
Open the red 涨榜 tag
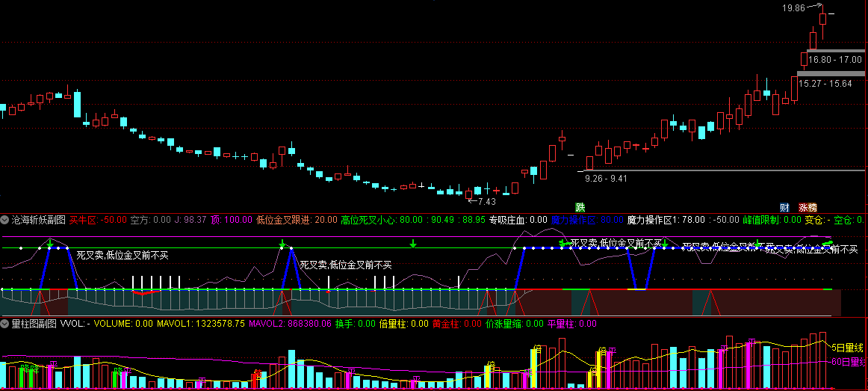[807, 208]
